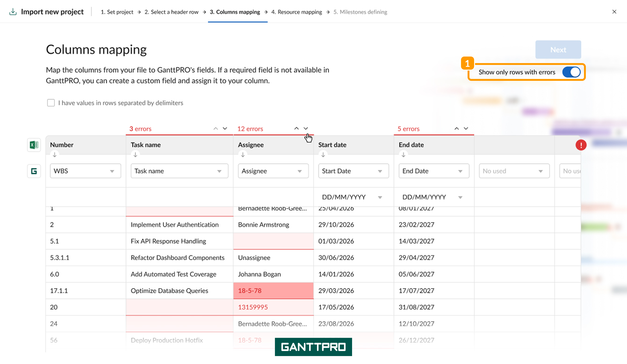The width and height of the screenshot is (627, 364).
Task: Go to next Assignee error
Action: point(306,128)
